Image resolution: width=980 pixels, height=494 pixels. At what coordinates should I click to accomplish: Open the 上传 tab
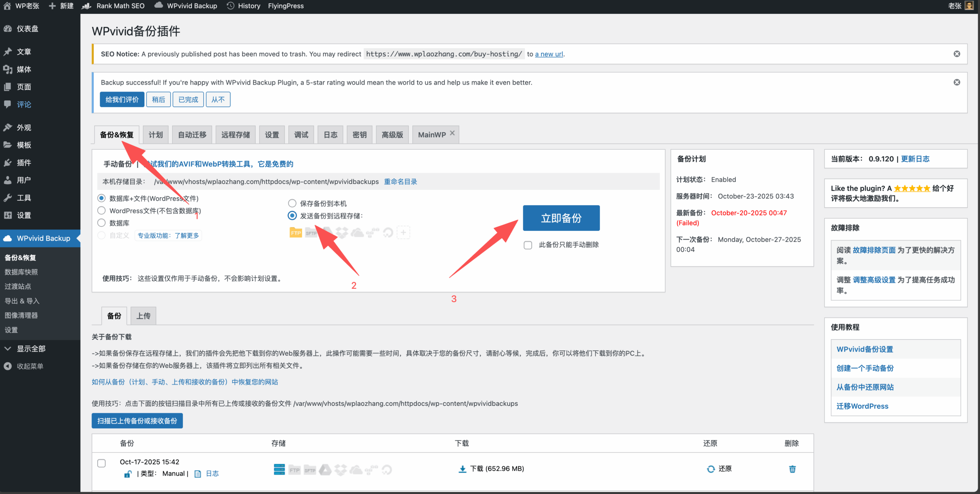[x=143, y=316]
